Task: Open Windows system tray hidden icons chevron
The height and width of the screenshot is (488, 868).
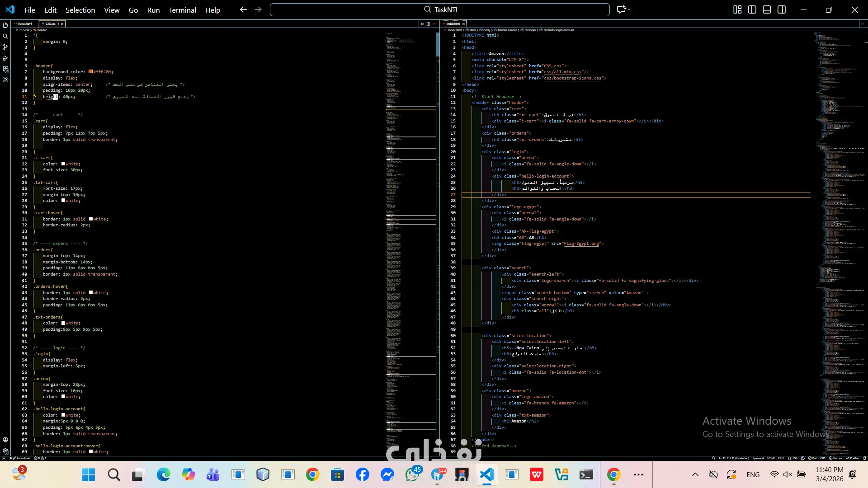Action: coord(695,474)
